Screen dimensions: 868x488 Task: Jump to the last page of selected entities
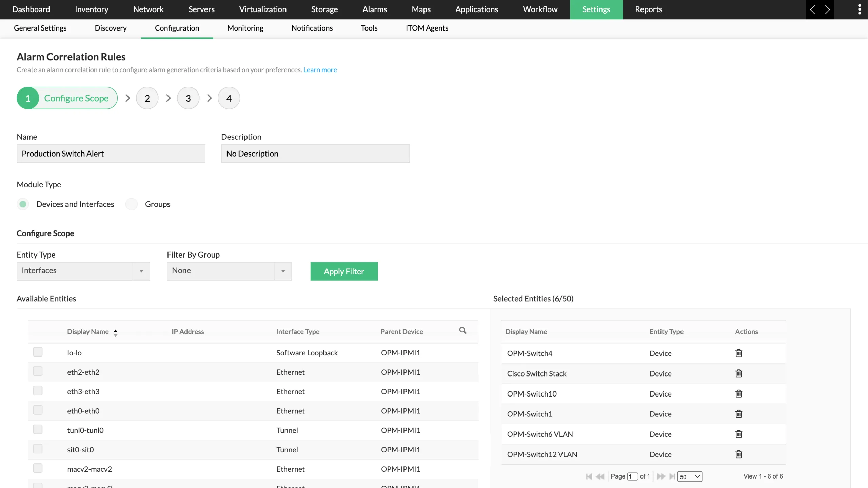(672, 476)
